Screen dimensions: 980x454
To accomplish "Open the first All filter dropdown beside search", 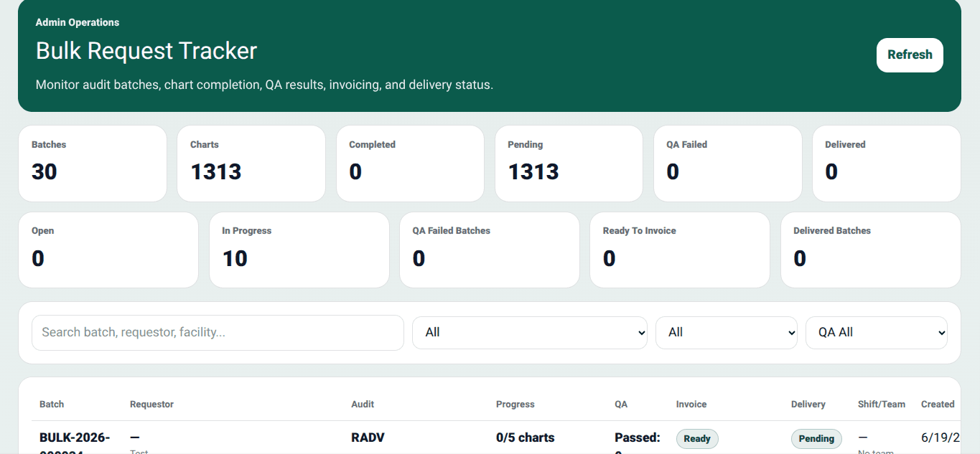I will (530, 333).
